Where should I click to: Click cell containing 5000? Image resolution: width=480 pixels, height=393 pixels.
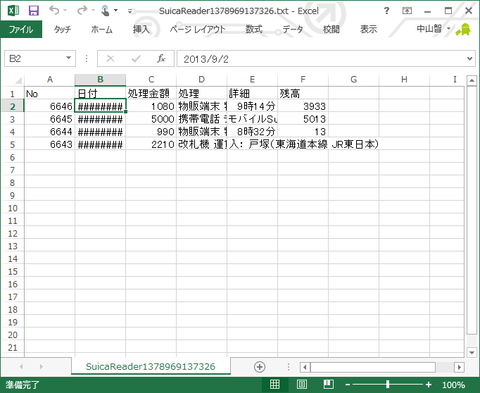pos(151,119)
